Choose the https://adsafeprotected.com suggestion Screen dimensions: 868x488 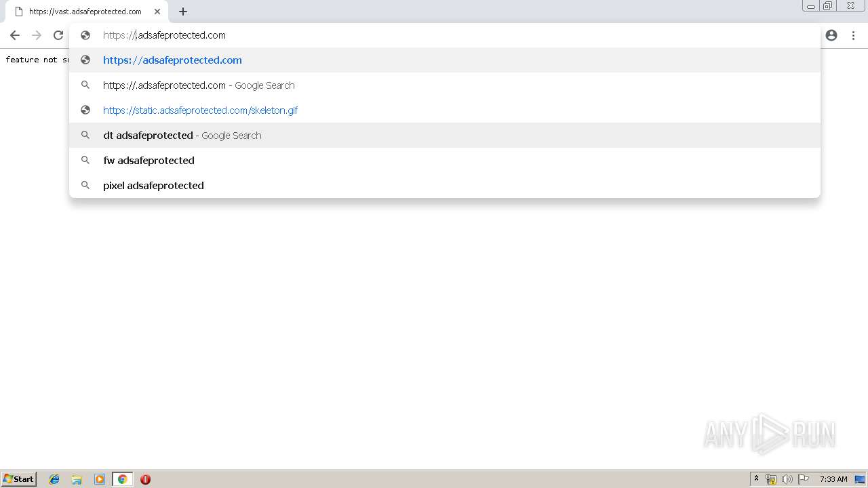pos(445,60)
